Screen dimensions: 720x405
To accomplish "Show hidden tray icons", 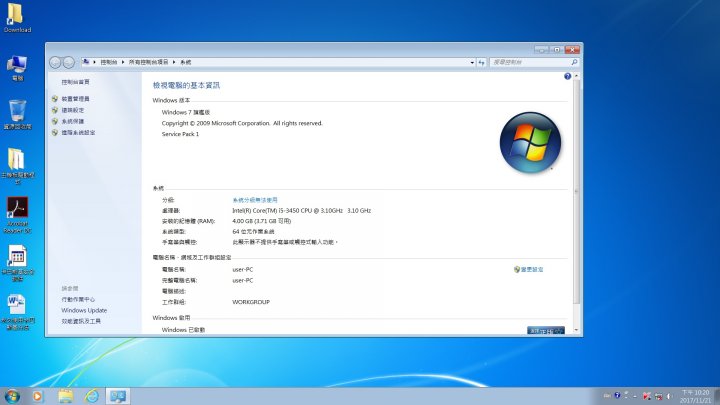I will pos(636,396).
